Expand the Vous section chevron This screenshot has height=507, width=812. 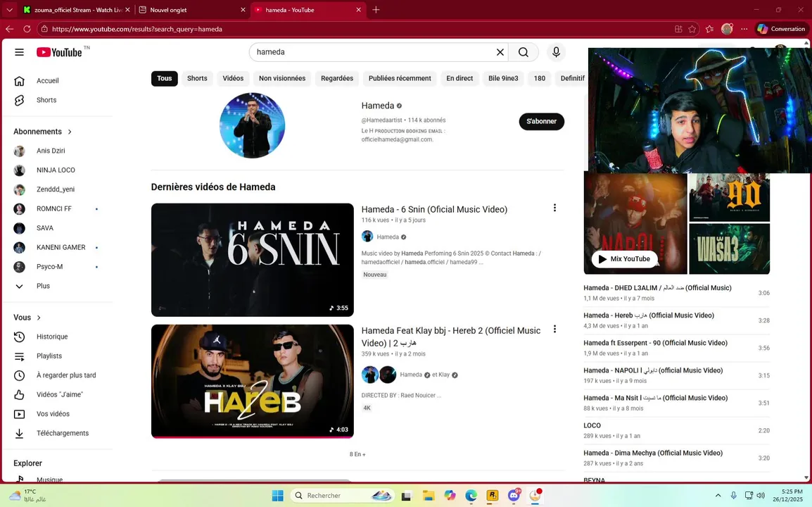click(x=39, y=318)
